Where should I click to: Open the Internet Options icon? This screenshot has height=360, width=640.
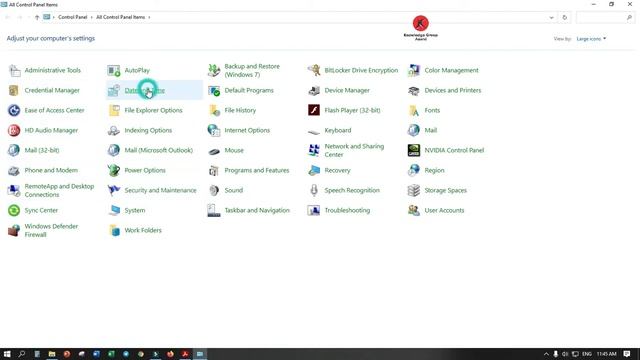(x=214, y=130)
